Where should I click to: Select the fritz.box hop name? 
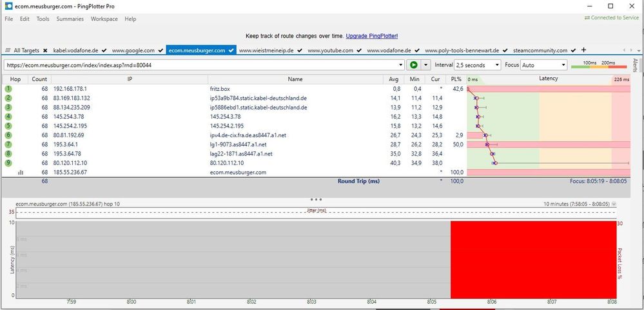220,89
